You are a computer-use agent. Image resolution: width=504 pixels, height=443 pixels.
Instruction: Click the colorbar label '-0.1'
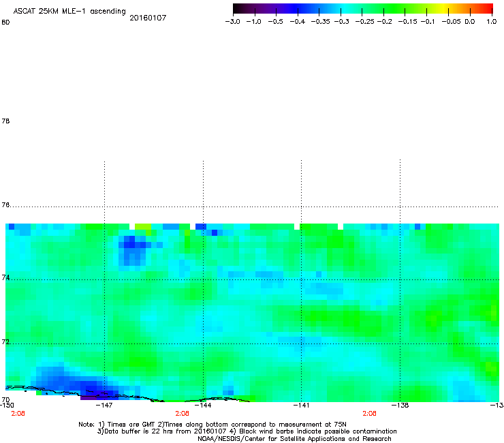428,22
